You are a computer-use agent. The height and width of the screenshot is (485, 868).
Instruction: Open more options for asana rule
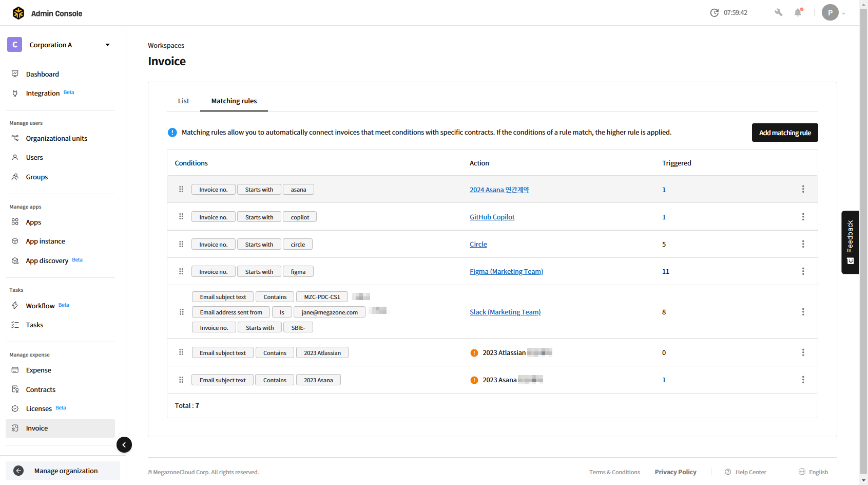click(x=803, y=189)
